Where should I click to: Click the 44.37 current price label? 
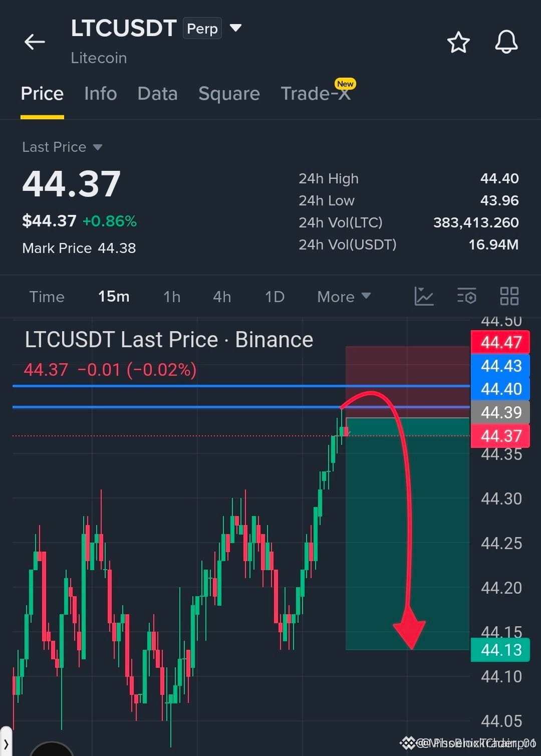point(500,436)
